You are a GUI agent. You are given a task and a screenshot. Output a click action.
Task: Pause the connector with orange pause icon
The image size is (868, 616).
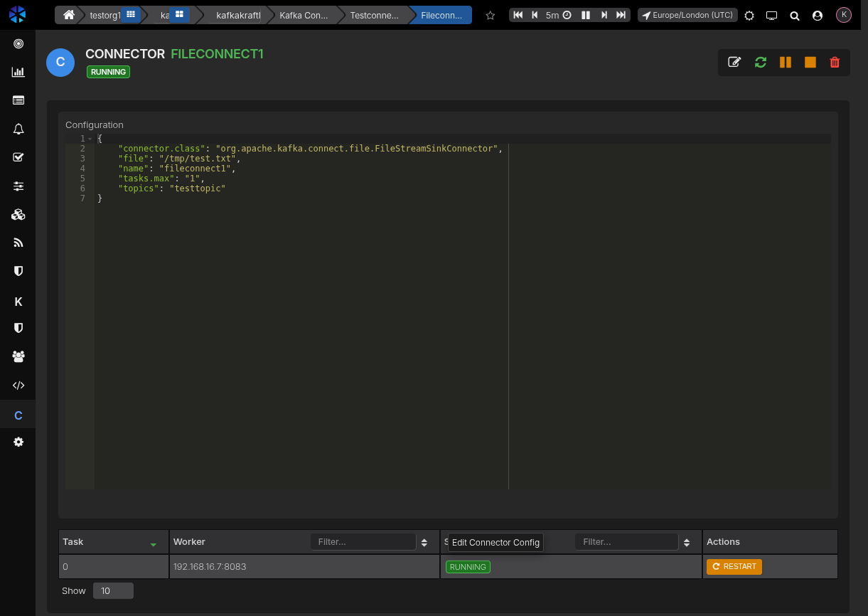tap(786, 62)
